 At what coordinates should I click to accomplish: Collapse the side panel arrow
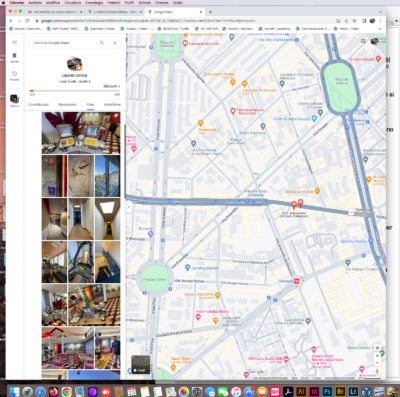[x=129, y=207]
